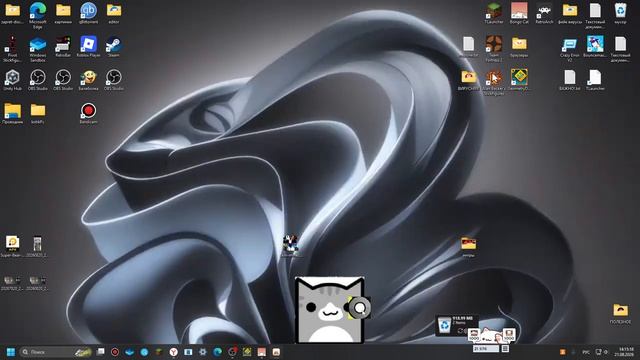640x360 pixels.
Task: Select the ПОЛЕЗНОЕ folder on the desktop
Action: pos(620,313)
